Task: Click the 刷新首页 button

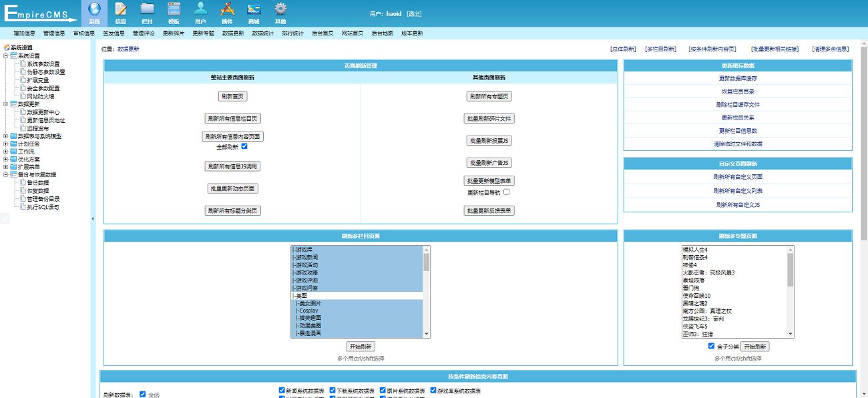Action: point(233,97)
